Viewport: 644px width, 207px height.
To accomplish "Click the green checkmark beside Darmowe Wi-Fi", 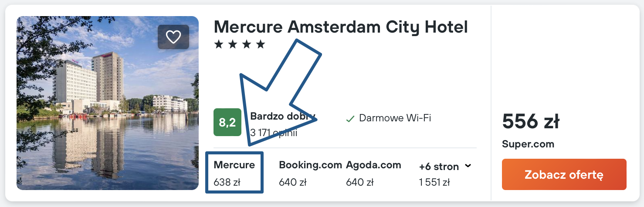I will [x=350, y=119].
